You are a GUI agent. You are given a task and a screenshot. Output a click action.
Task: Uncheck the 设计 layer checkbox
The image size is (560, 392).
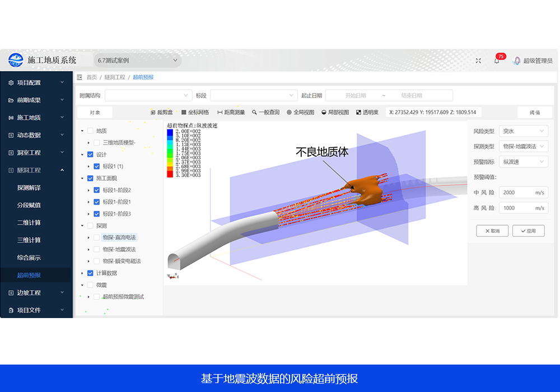point(90,155)
